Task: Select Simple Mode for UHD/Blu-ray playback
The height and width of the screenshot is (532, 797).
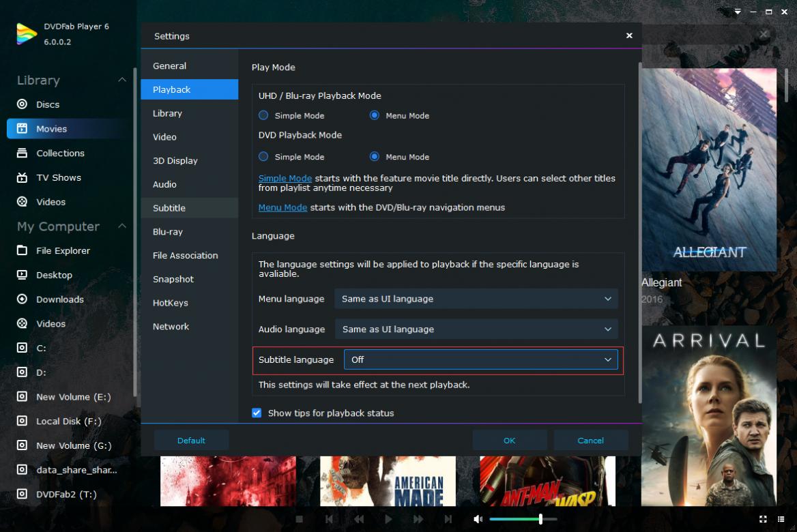Action: (x=263, y=115)
